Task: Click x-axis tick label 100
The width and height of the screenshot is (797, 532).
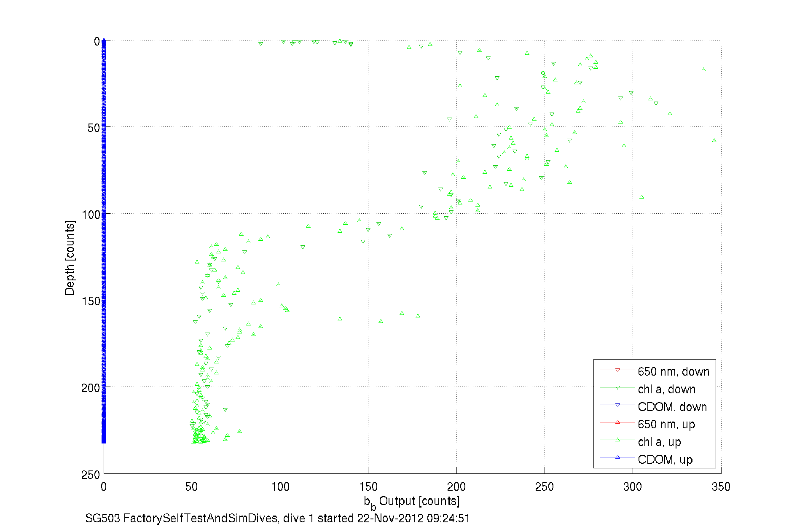Action: [280, 487]
